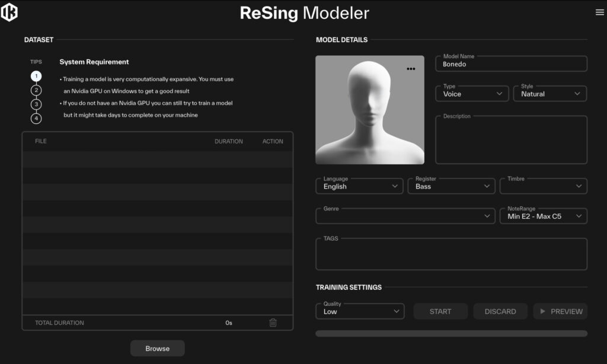Select tip step 1 circle
Screen dimensions: 607x364
pyautogui.click(x=36, y=76)
